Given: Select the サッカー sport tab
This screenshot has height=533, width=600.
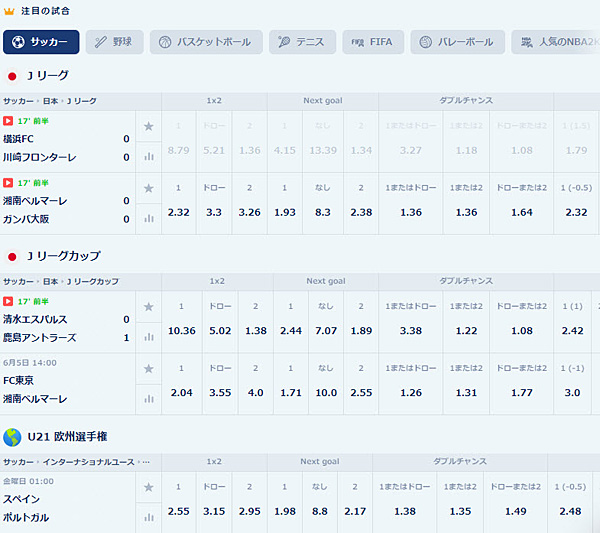Looking at the screenshot, I should pos(41,42).
